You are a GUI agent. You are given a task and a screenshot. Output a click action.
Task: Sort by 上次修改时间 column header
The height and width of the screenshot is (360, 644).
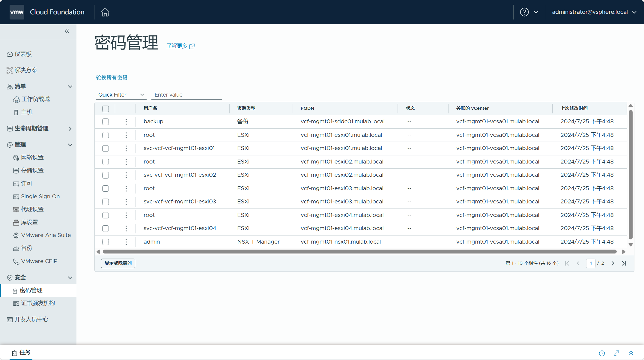pyautogui.click(x=574, y=108)
